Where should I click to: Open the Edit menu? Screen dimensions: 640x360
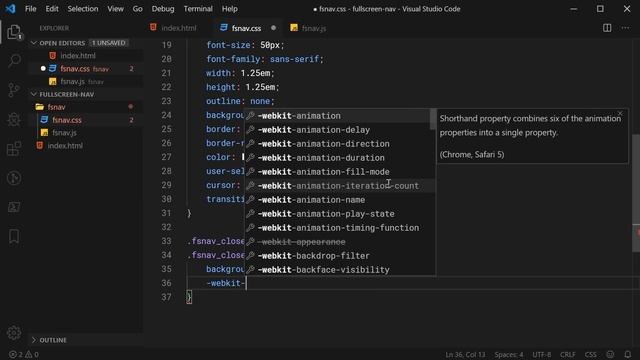[x=52, y=9]
